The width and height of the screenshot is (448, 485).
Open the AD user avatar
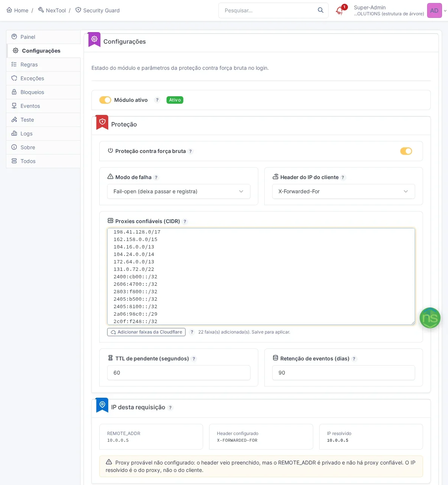434,10
